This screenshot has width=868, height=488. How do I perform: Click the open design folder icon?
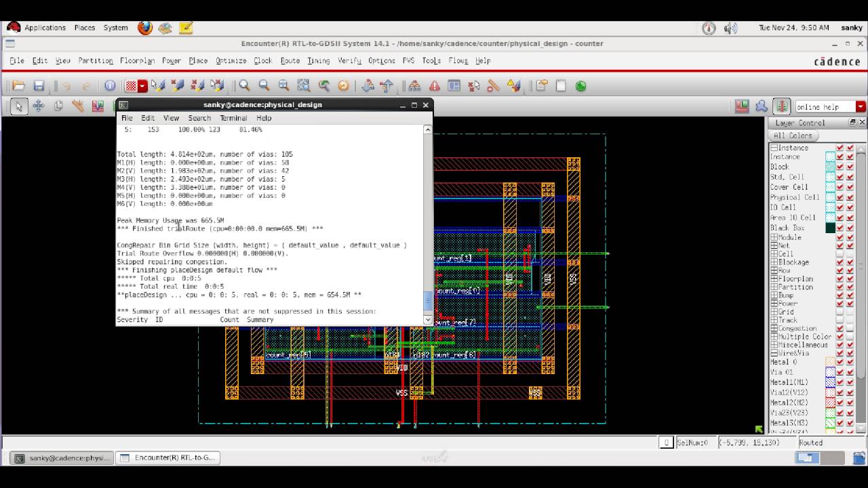(x=18, y=86)
